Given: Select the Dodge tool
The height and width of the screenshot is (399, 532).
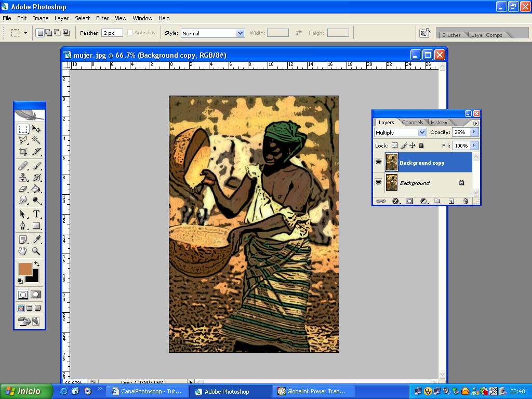Looking at the screenshot, I should tap(36, 200).
